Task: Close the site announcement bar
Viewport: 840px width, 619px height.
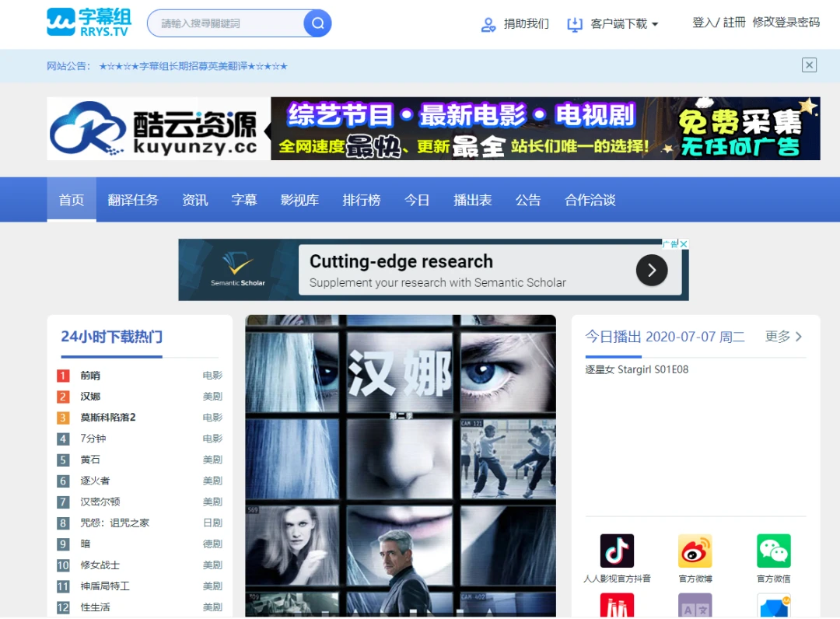Action: 809,65
